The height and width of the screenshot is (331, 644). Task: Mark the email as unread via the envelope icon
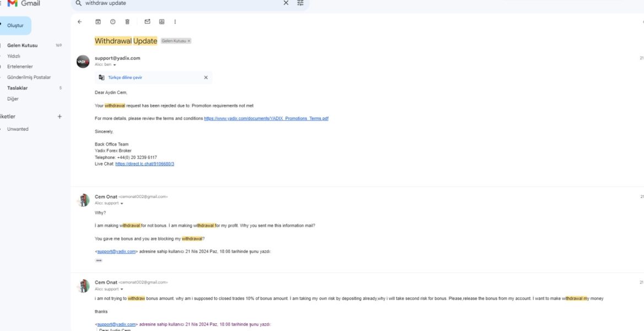(x=148, y=22)
